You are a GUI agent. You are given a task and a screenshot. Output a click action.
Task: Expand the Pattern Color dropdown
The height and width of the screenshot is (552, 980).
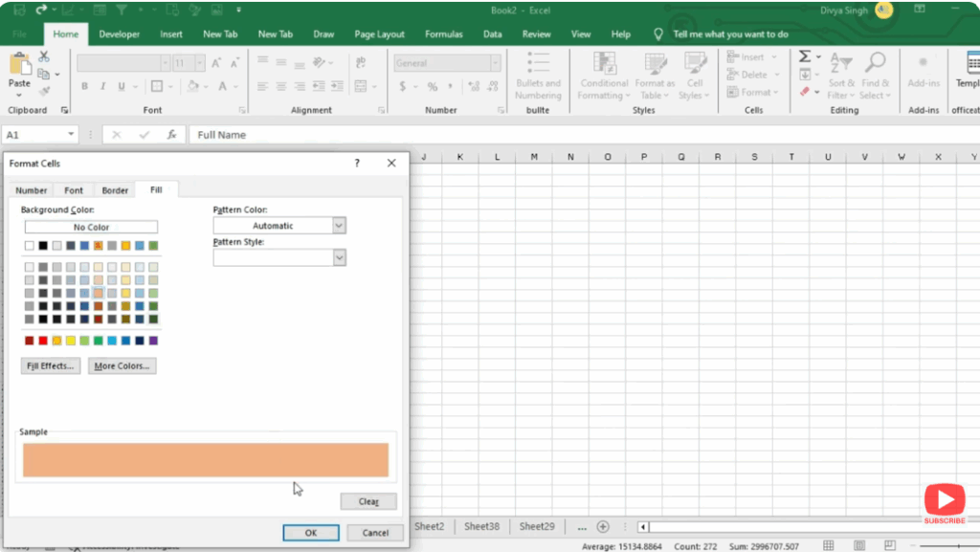click(339, 226)
